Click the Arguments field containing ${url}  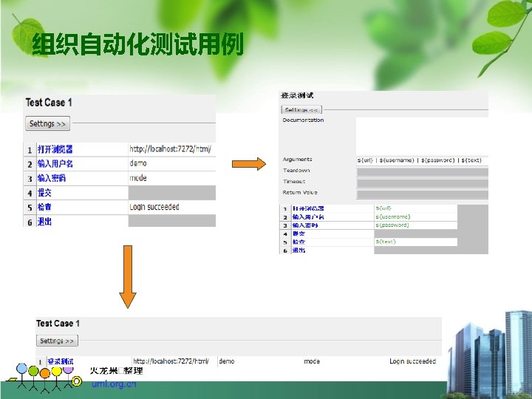point(422,160)
